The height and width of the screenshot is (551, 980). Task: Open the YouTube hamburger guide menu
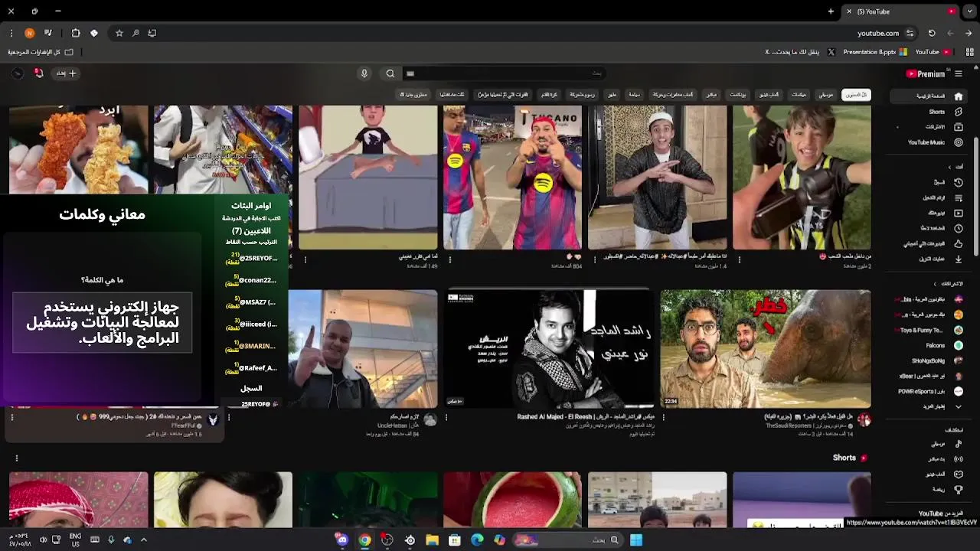coord(959,73)
